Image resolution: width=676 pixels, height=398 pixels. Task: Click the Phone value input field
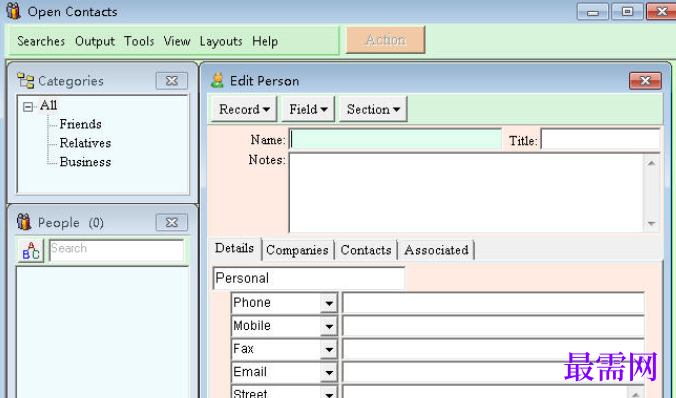tap(493, 303)
